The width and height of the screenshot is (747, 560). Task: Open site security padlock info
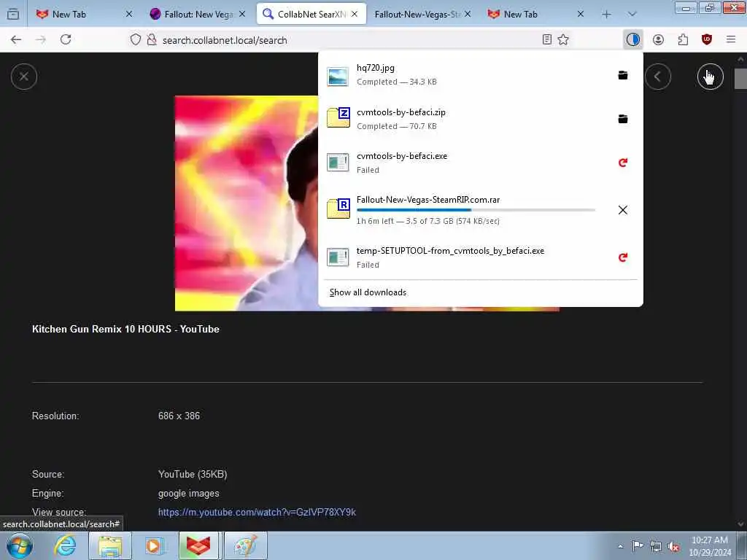pyautogui.click(x=152, y=40)
